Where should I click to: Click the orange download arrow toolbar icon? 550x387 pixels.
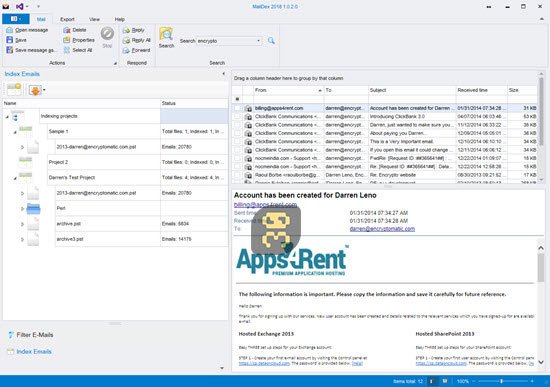point(35,90)
